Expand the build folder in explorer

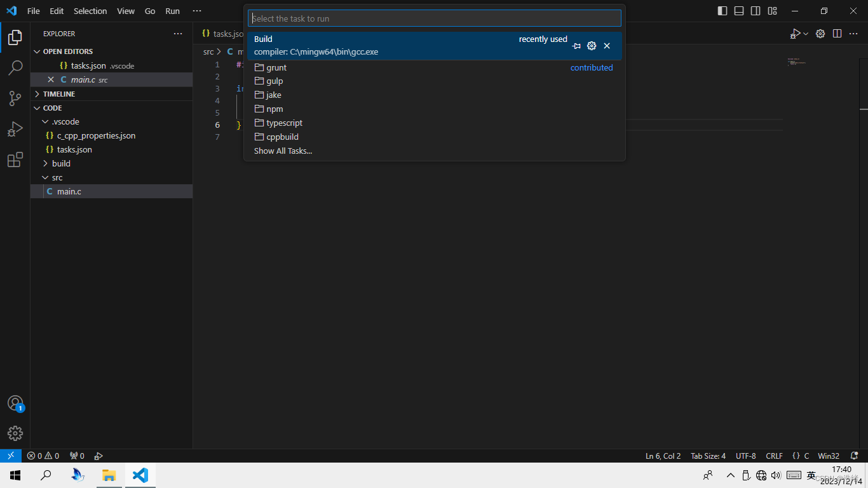61,163
